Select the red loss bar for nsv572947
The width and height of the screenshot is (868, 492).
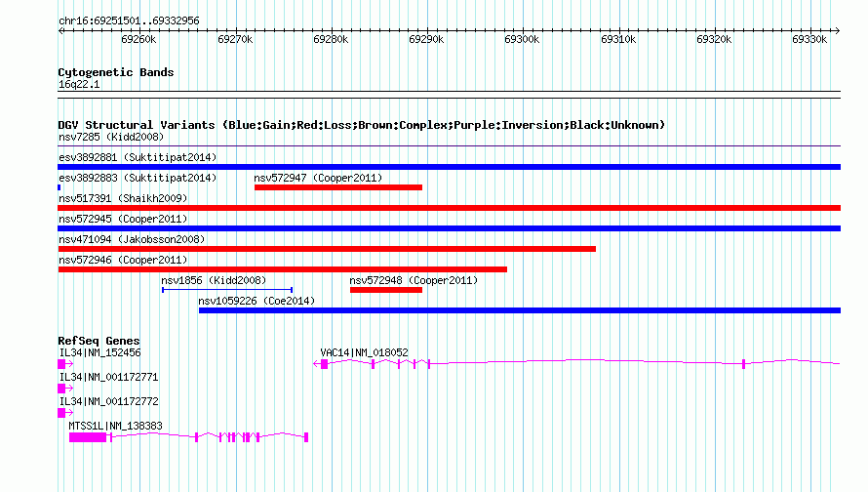coord(338,187)
